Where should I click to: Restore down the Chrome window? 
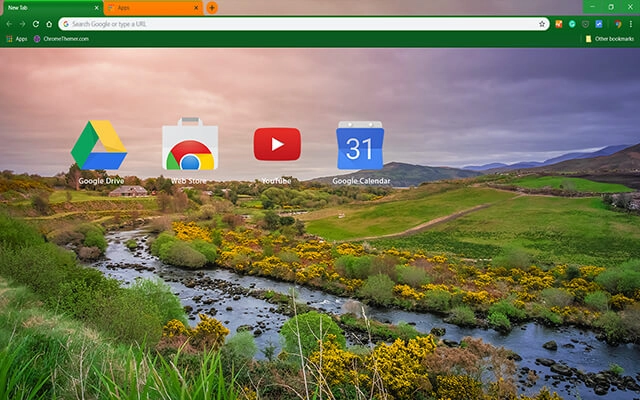tap(611, 7)
